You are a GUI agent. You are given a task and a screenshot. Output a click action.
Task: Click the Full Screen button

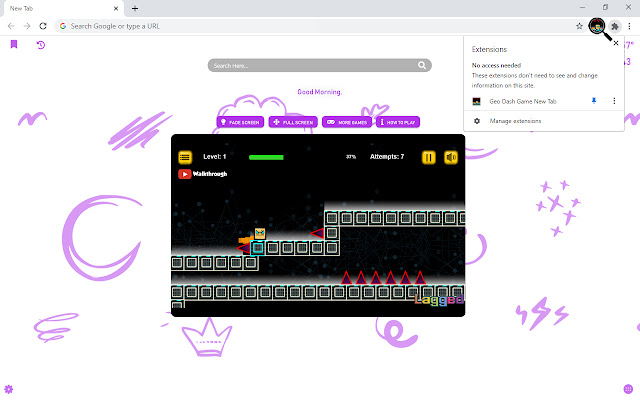[x=293, y=122]
